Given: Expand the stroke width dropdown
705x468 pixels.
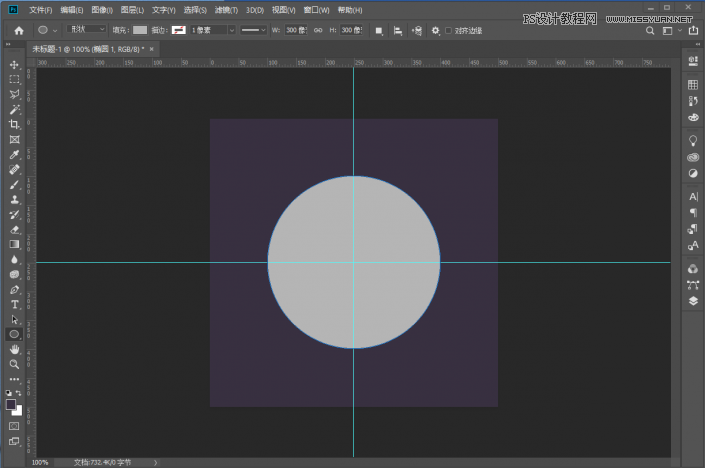Looking at the screenshot, I should click(232, 30).
